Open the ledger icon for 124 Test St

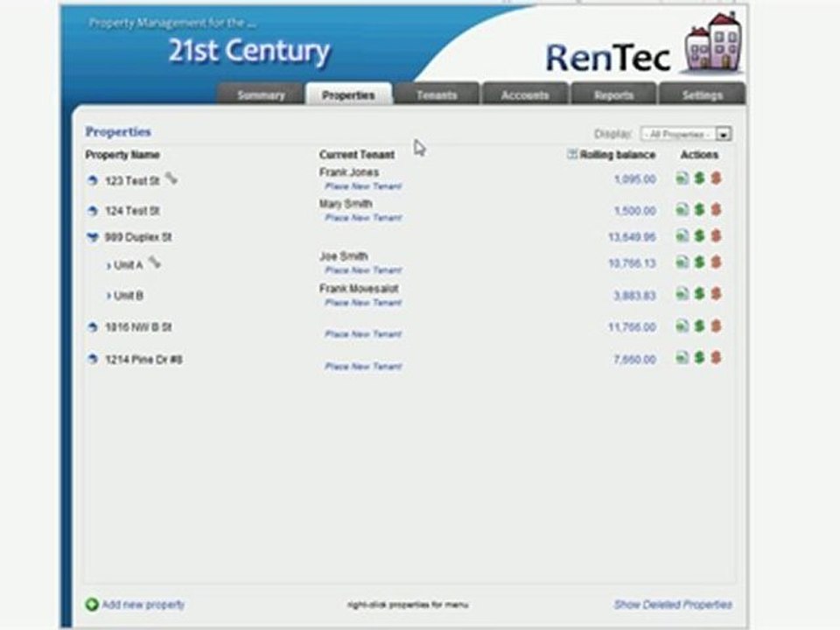682,209
